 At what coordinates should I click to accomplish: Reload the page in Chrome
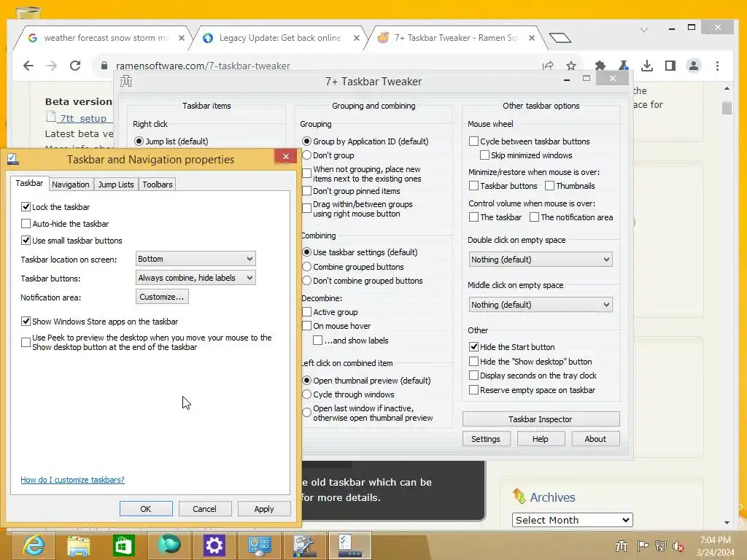[x=75, y=66]
